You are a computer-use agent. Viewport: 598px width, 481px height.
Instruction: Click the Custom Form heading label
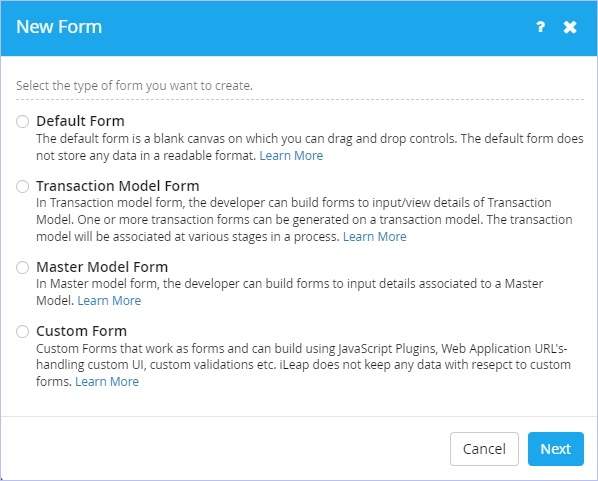[82, 331]
